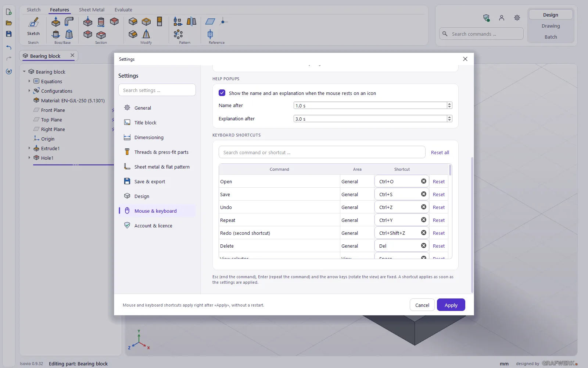Select the Sweep pipe tool icon
This screenshot has height=368, width=588.
point(69,22)
